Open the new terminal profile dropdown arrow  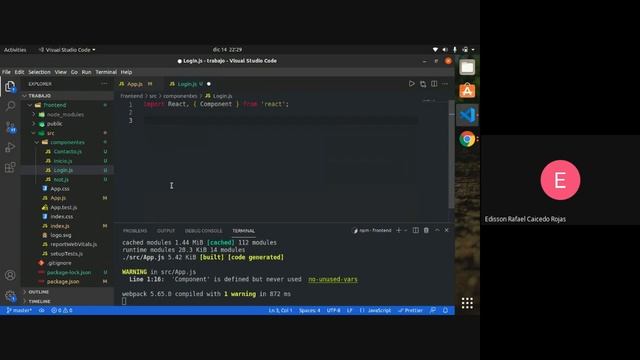click(406, 230)
